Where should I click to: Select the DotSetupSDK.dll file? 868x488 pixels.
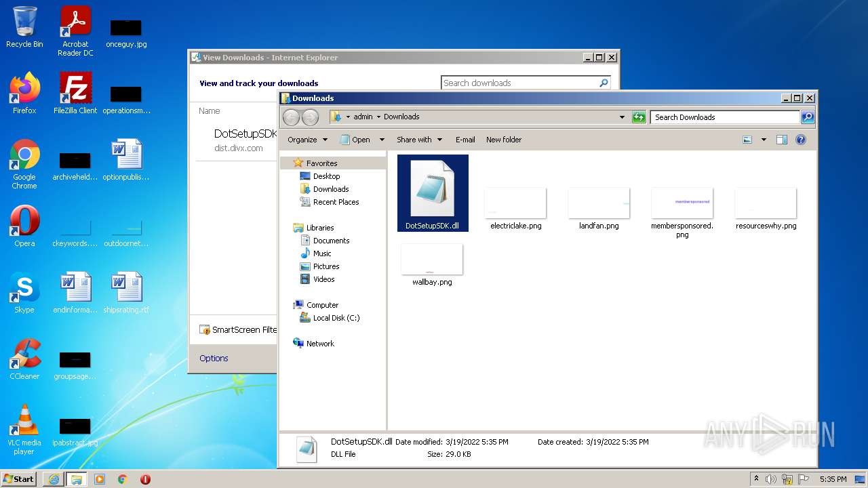click(x=433, y=193)
